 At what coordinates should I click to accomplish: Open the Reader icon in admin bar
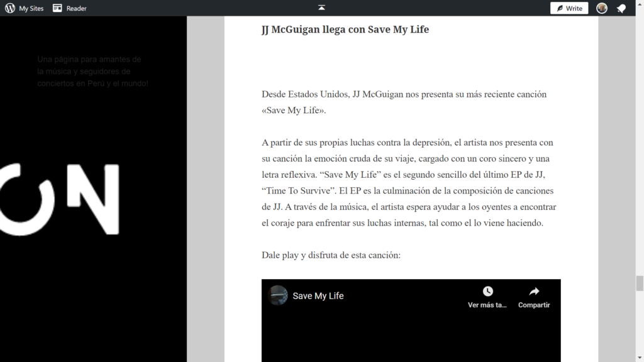pyautogui.click(x=57, y=8)
